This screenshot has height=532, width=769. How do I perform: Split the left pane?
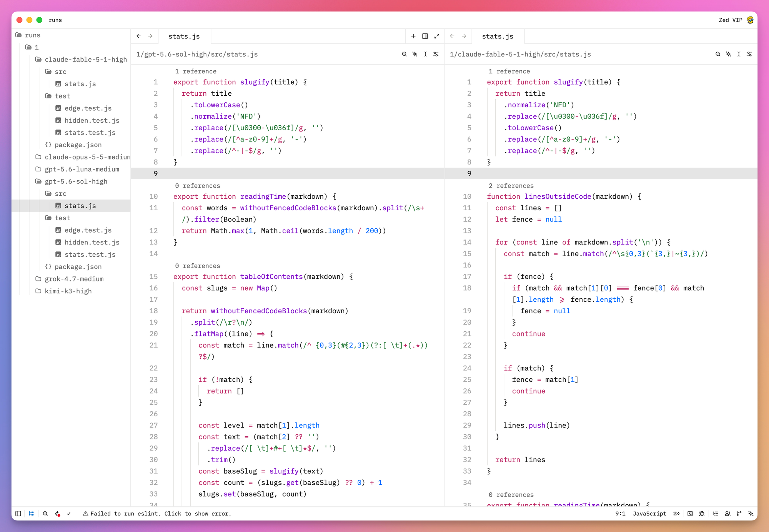(x=425, y=36)
